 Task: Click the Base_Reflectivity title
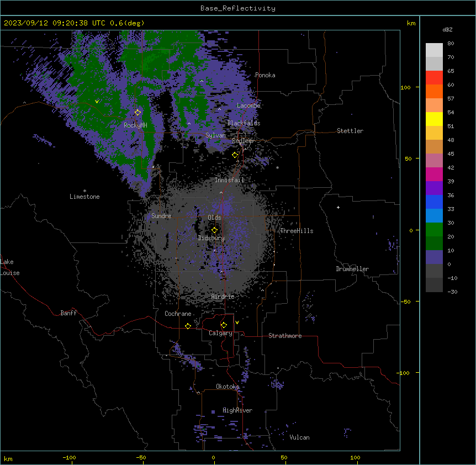238,8
